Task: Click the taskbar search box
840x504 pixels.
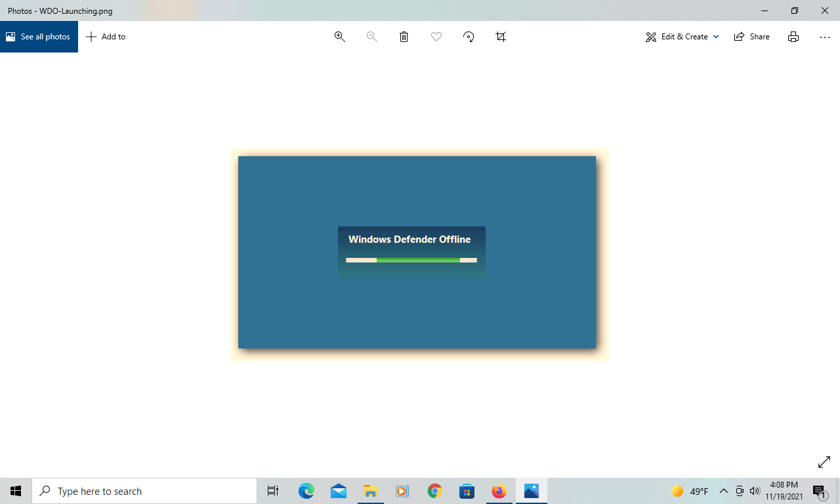Action: [x=144, y=491]
